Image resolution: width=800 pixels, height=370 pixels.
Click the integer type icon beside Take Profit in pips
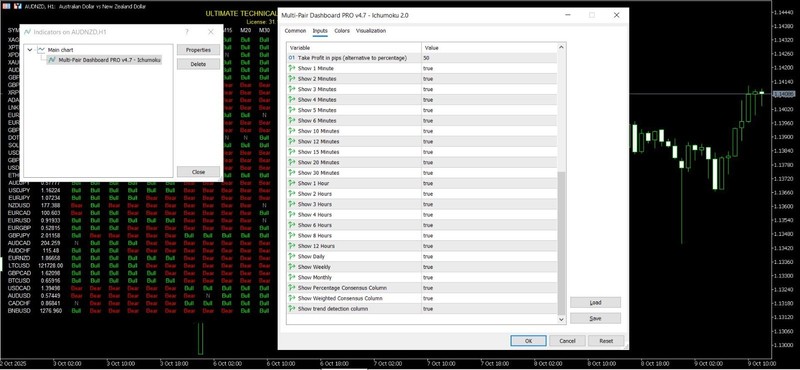click(x=292, y=58)
